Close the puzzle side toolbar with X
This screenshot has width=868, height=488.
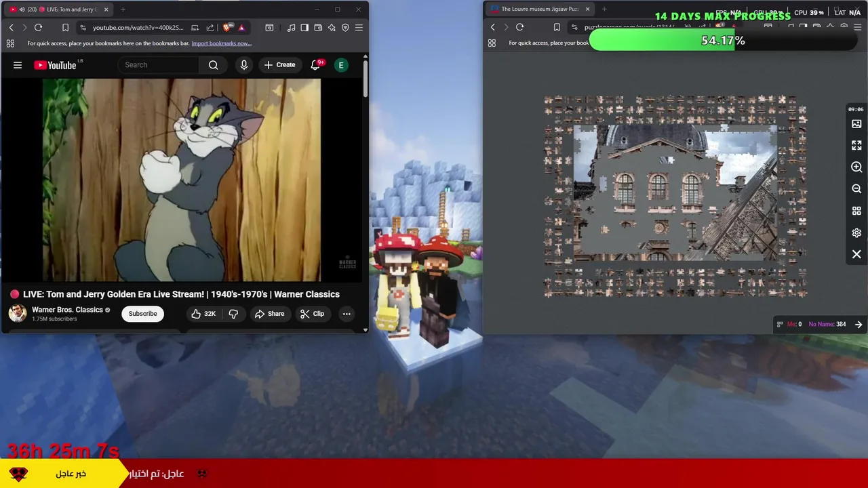point(856,254)
